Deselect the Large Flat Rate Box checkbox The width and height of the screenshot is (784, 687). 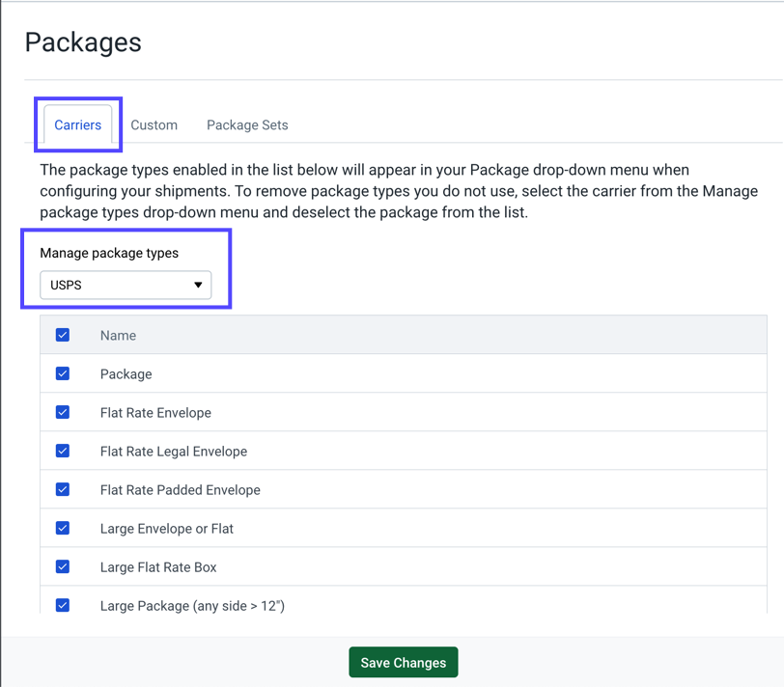coord(62,566)
